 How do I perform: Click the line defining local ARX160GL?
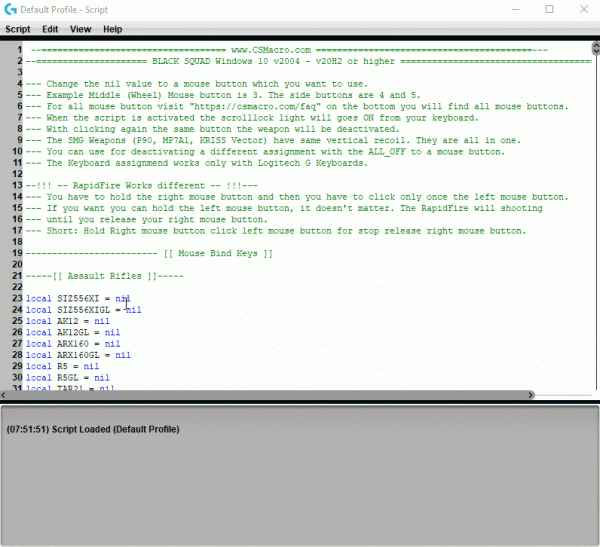tap(78, 354)
